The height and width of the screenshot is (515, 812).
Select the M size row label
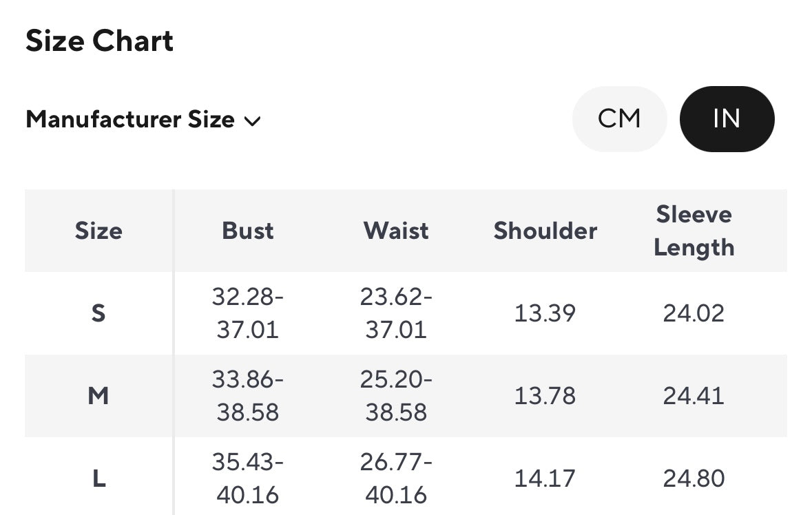pyautogui.click(x=98, y=396)
